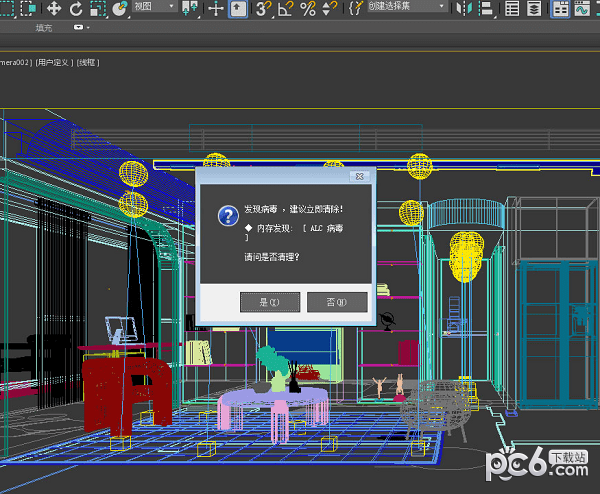Select the Move tool in toolbar
The image size is (600, 494).
click(x=54, y=9)
